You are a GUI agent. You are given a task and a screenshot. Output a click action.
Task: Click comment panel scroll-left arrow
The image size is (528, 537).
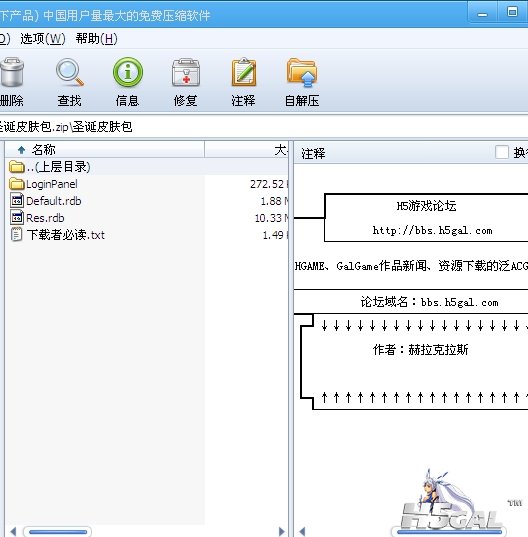click(x=302, y=532)
